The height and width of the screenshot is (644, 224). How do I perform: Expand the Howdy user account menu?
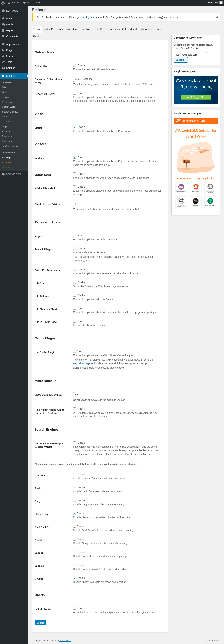coord(214,3)
